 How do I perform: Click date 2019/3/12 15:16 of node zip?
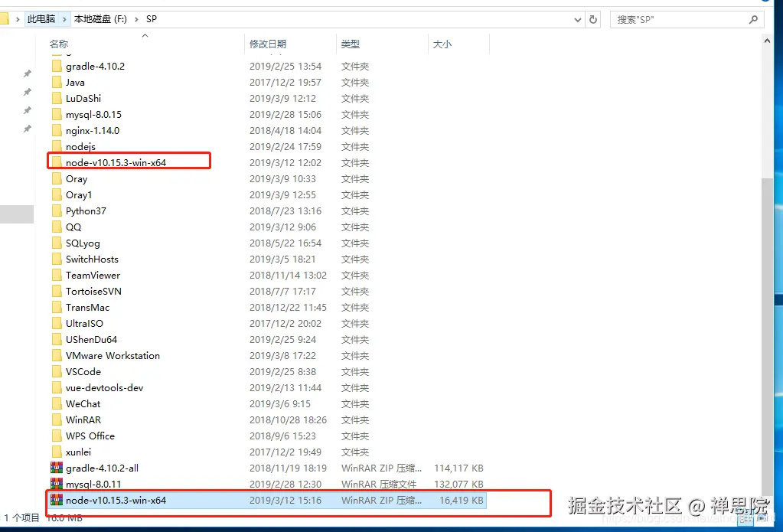pos(285,500)
